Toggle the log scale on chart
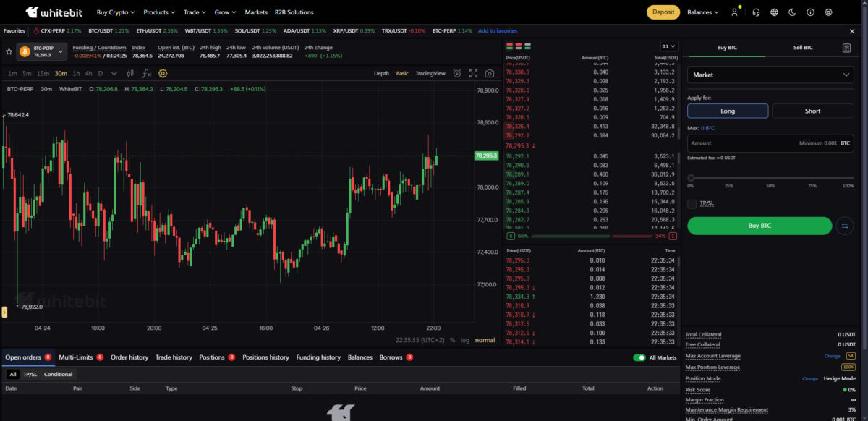Image resolution: width=868 pixels, height=421 pixels. click(x=464, y=340)
